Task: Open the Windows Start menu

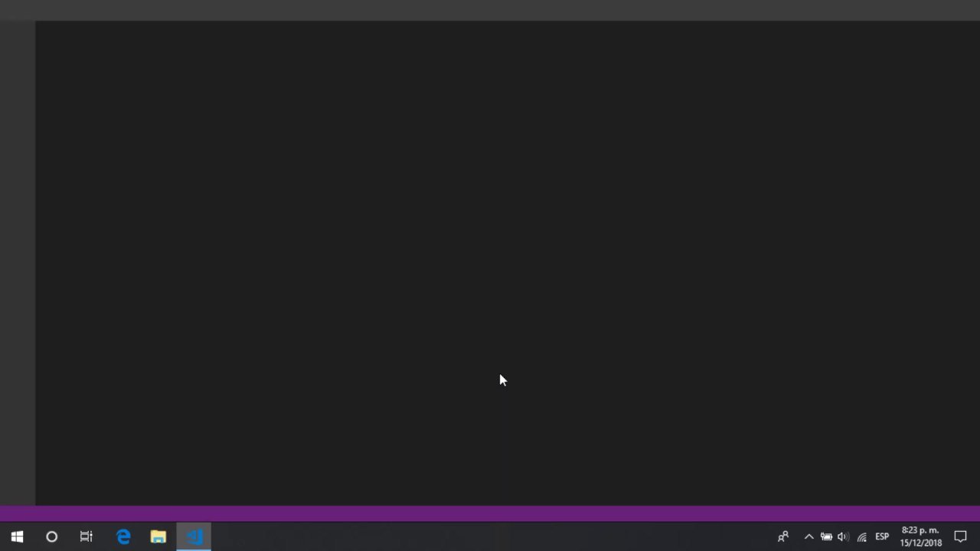Action: pyautogui.click(x=17, y=537)
